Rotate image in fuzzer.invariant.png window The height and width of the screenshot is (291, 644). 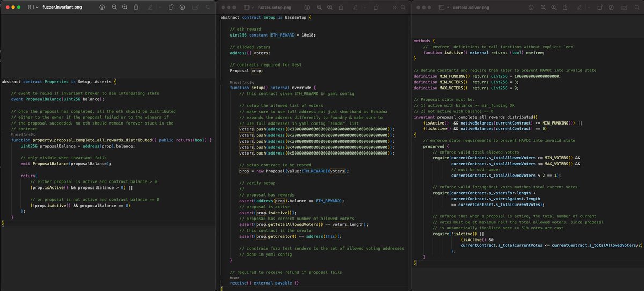click(x=171, y=7)
